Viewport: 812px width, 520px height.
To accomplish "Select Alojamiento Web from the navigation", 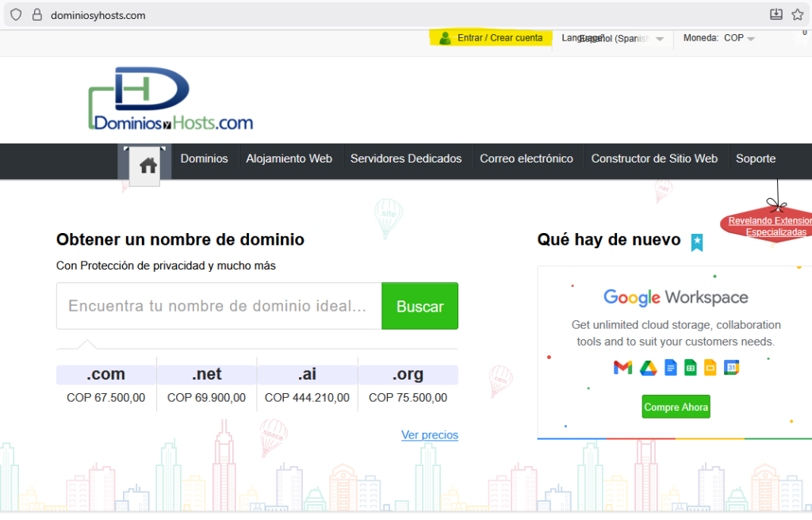I will coord(289,159).
